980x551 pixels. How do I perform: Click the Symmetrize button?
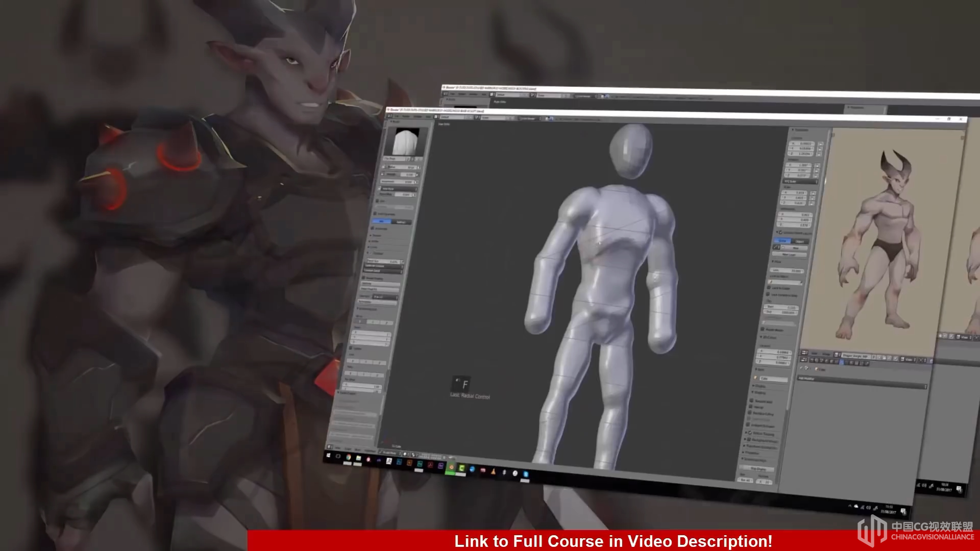pyautogui.click(x=377, y=302)
